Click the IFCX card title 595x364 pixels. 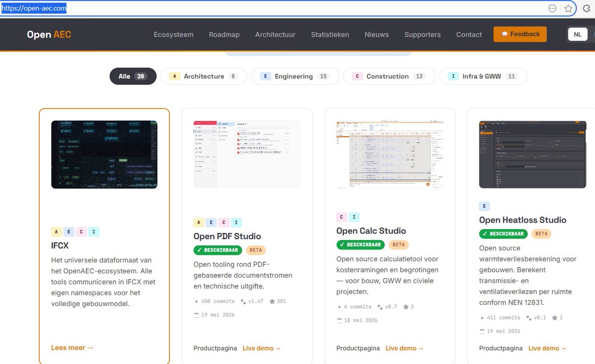pos(59,245)
